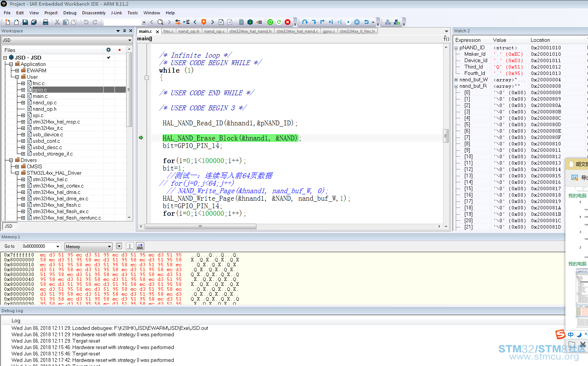
Task: Select stm32l4xx_hal_flash.c in workspace tree
Action: coord(57,205)
